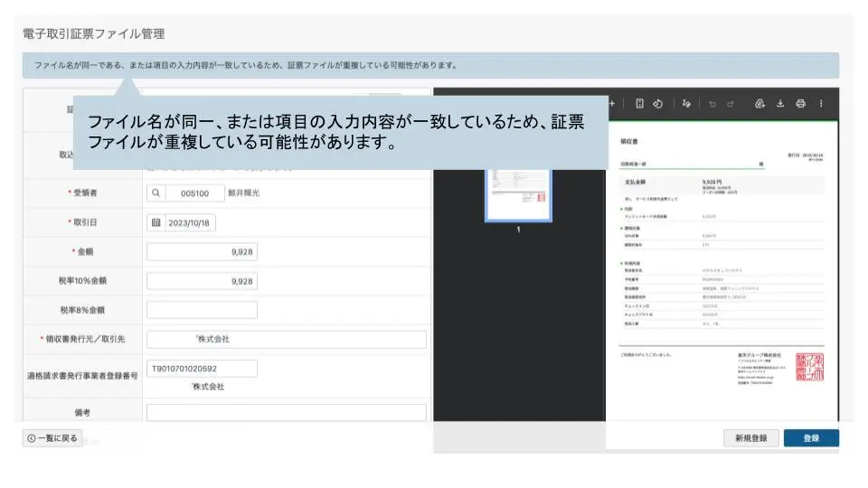This screenshot has width=868, height=488.
Task: Click the red company seal stamp in PDF
Action: 809,367
